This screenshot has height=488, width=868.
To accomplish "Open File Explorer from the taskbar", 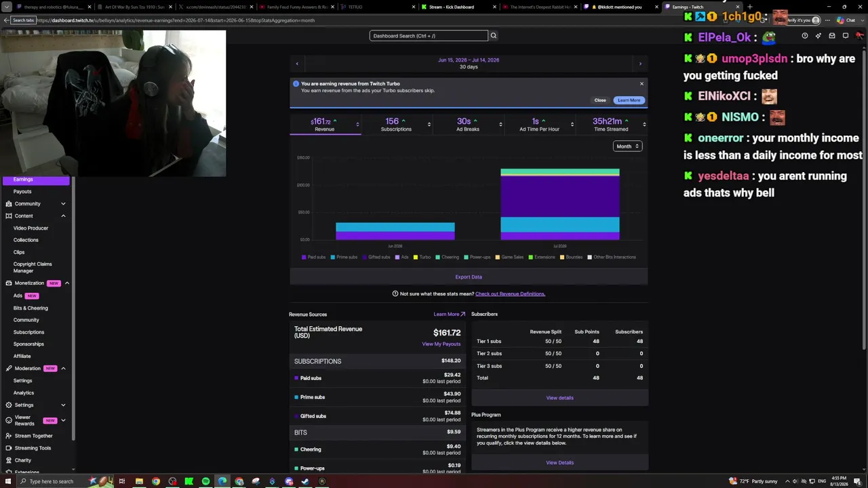I will pyautogui.click(x=139, y=481).
